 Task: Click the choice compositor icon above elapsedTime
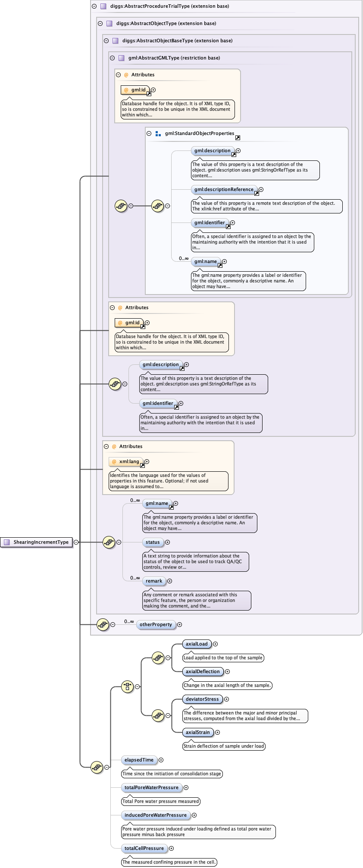tap(127, 686)
